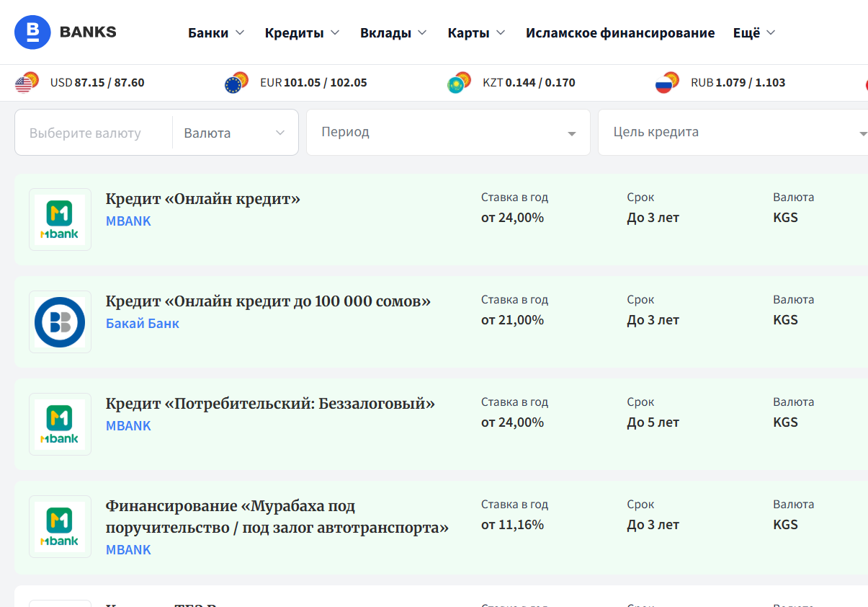868x607 pixels.
Task: Click the USD 87.15 / 87.60 rate
Action: tap(97, 83)
